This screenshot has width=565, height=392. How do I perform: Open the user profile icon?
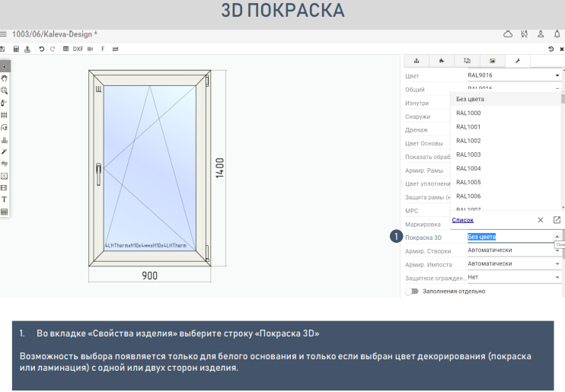point(541,34)
